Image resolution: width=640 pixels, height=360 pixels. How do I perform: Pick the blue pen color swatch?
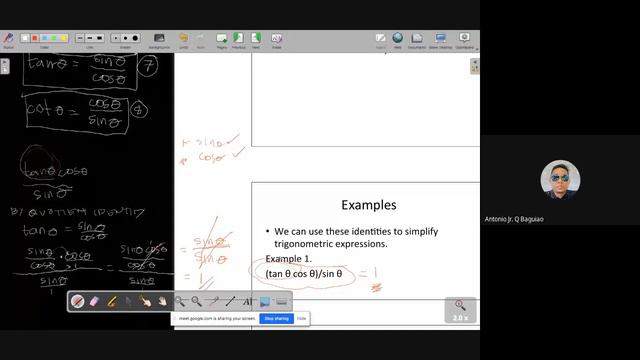pos(44,38)
